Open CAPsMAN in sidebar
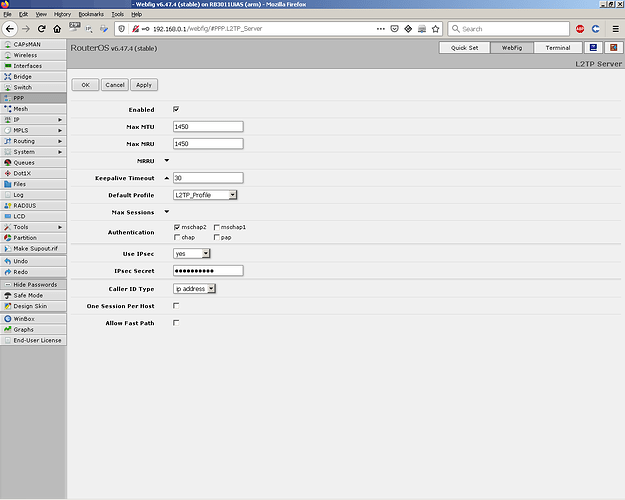The height and width of the screenshot is (500, 625). point(33,44)
